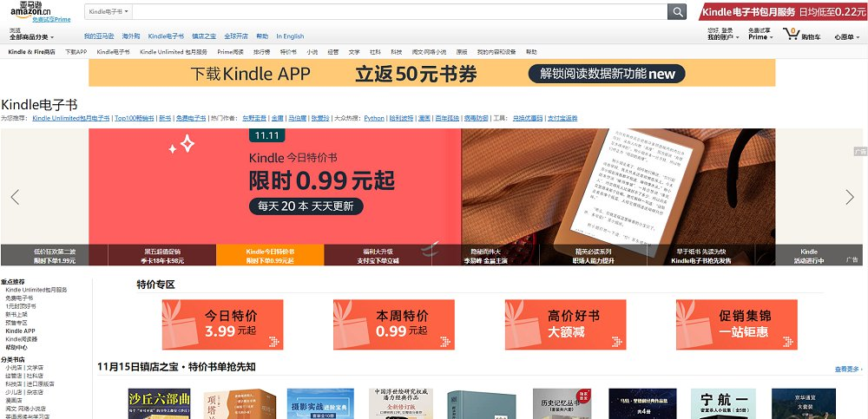Image resolution: width=868 pixels, height=419 pixels.
Task: Open 本周特价 0.99元起 gift tile
Action: point(393,324)
